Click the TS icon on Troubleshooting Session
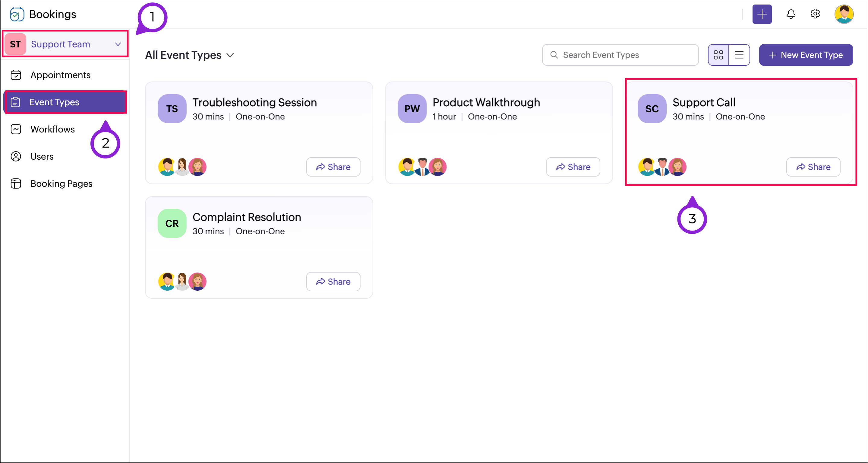This screenshot has width=868, height=463. (x=172, y=109)
